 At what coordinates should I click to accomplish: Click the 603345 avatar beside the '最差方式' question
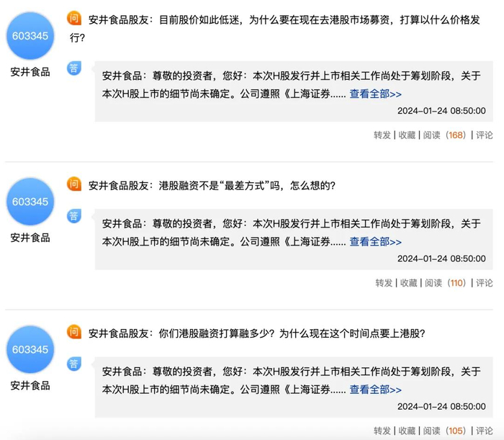click(x=30, y=202)
